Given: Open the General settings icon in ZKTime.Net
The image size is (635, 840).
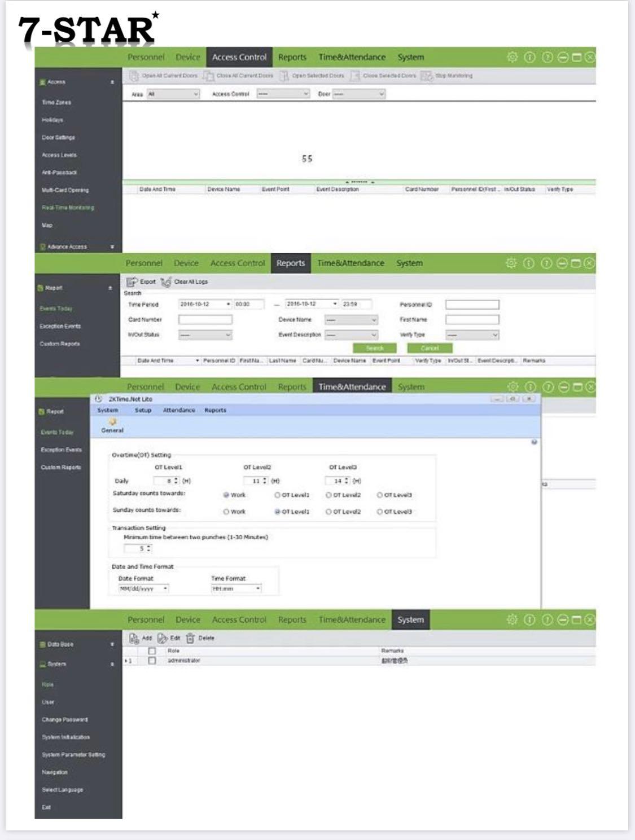Looking at the screenshot, I should [x=112, y=423].
